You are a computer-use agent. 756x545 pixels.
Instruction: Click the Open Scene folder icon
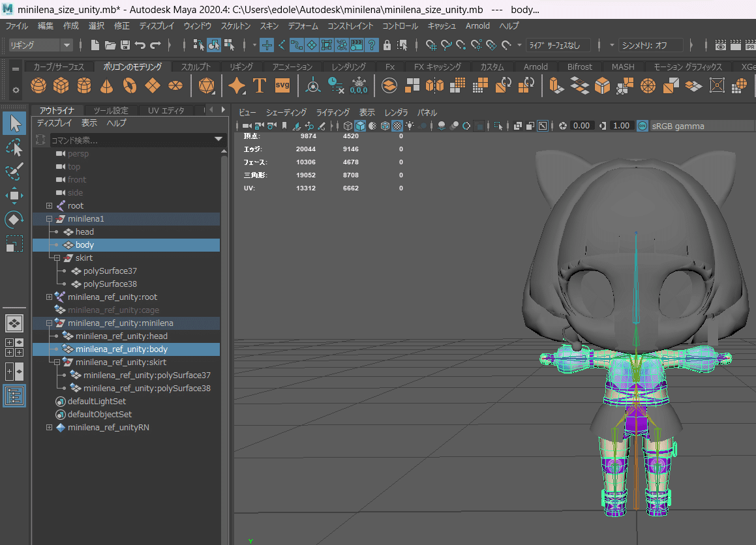point(110,45)
